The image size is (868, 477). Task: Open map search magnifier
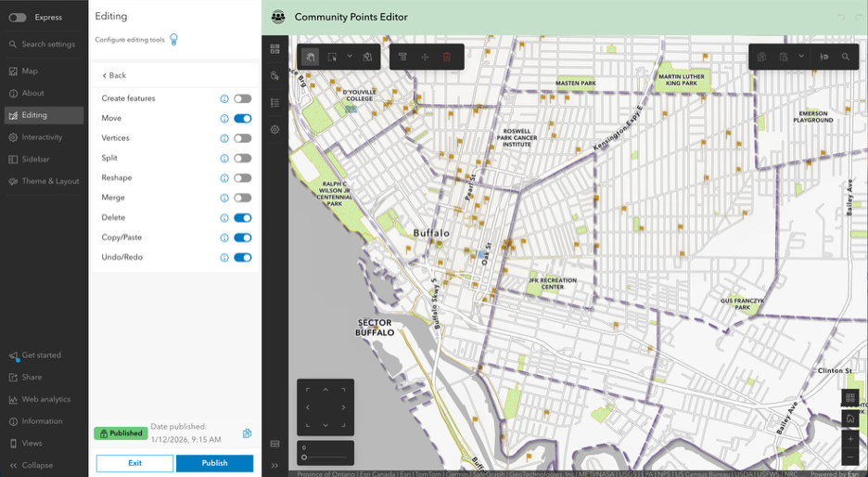(846, 57)
